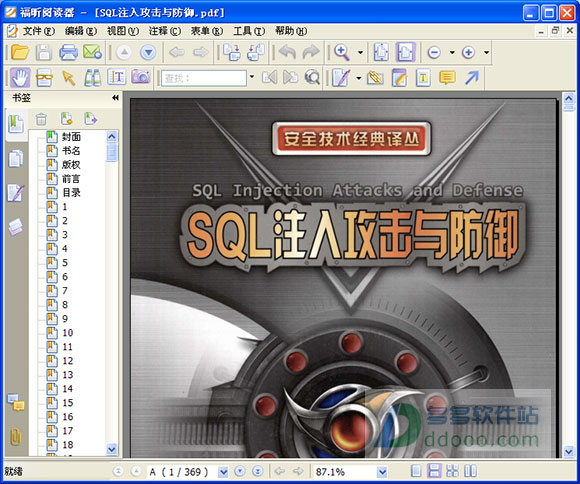The height and width of the screenshot is (484, 580).
Task: Select the yellow note comment tool
Action: [447, 78]
